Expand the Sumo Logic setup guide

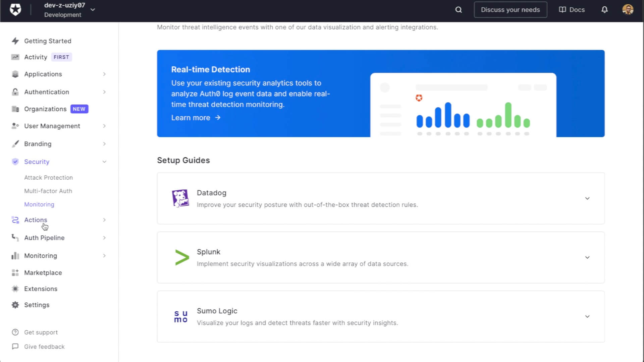click(x=587, y=316)
